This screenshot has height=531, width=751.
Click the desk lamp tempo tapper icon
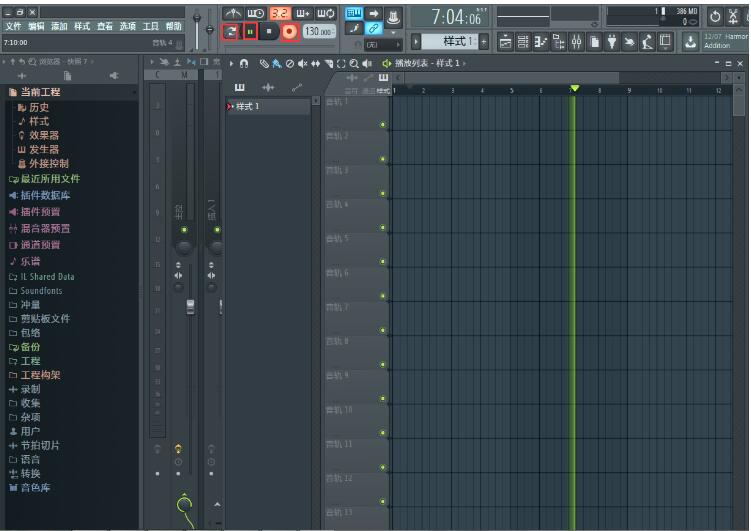[x=647, y=42]
